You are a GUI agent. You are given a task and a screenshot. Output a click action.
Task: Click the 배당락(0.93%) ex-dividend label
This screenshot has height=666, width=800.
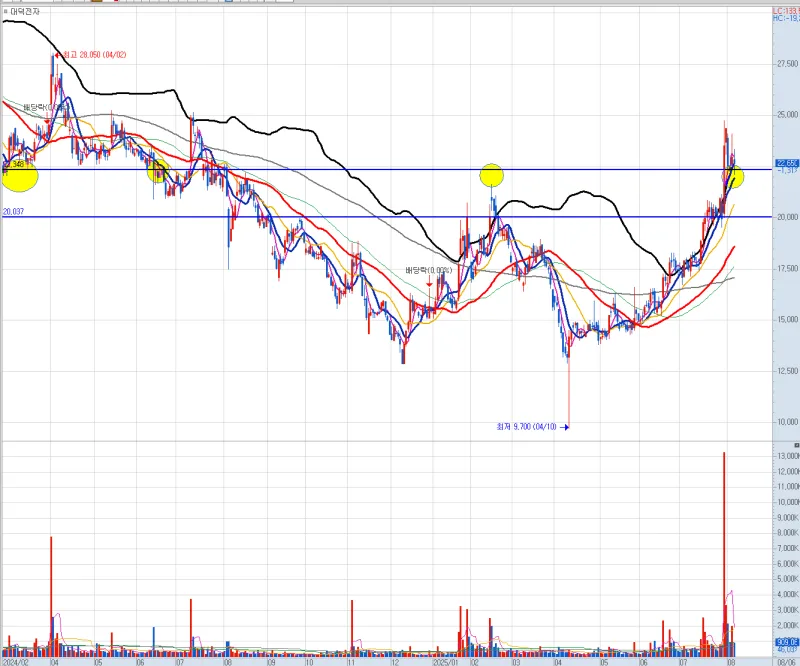coord(429,271)
